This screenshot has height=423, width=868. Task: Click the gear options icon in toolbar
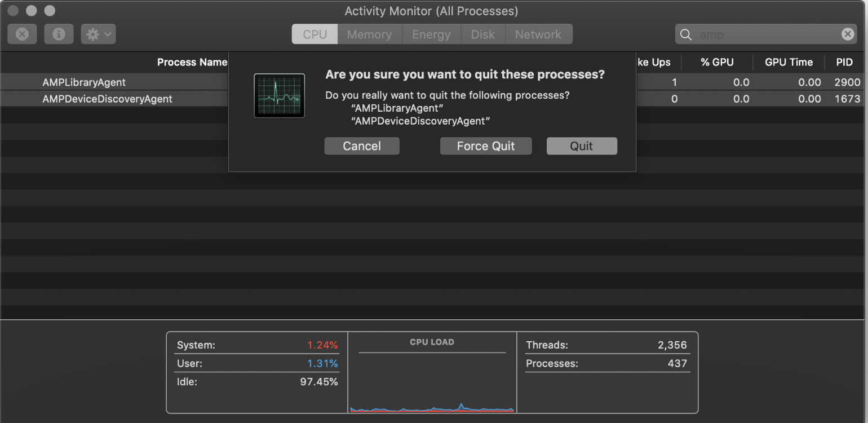[x=93, y=34]
